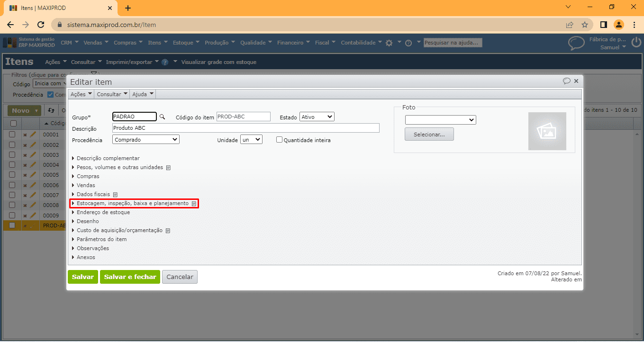This screenshot has height=342, width=644.
Task: Click the refresh icon beside Novo button
Action: [x=51, y=110]
